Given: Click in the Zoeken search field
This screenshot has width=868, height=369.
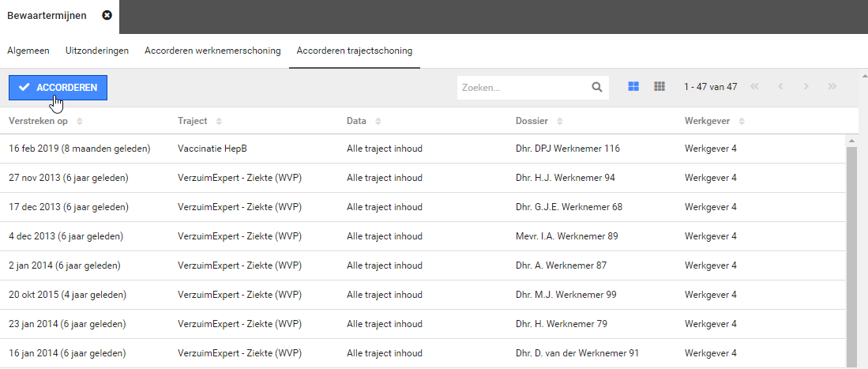Looking at the screenshot, I should click(521, 87).
